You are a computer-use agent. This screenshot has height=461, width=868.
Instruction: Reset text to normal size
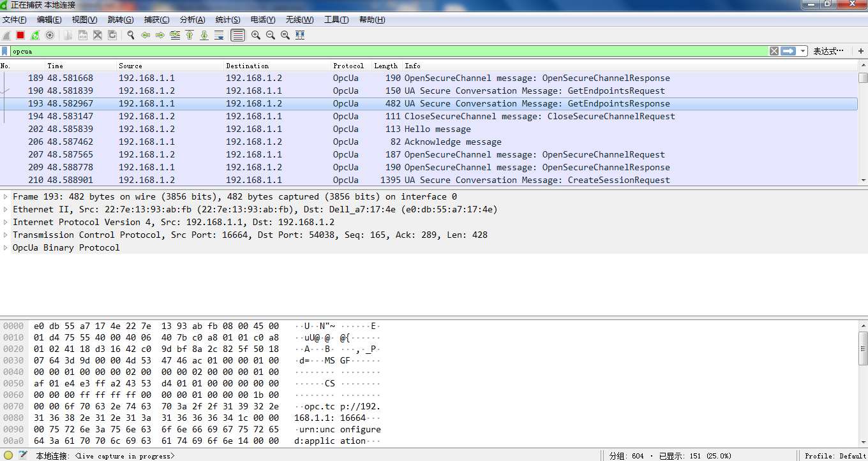click(285, 35)
